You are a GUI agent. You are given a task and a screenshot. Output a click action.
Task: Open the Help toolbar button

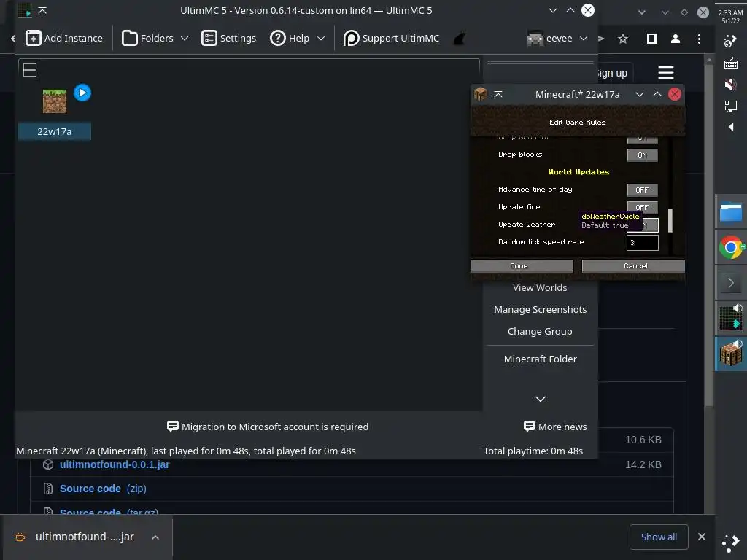pos(290,38)
